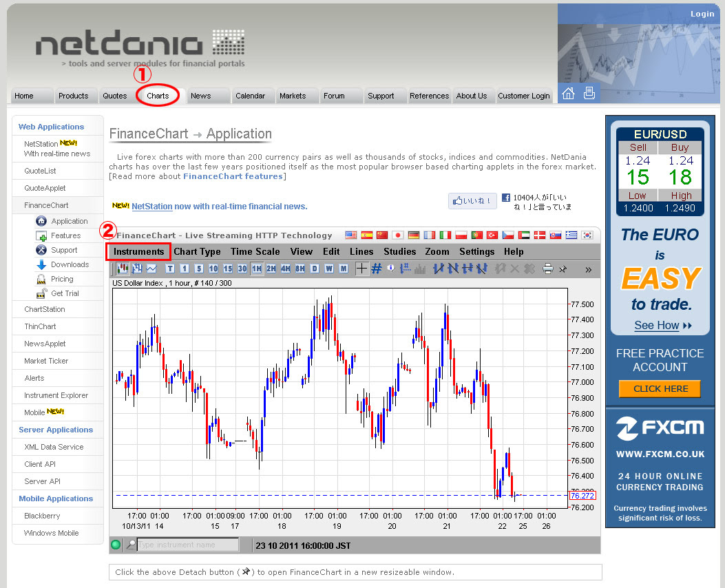The image size is (725, 588).
Task: Set time scale to Weekly (W)
Action: pos(329,269)
